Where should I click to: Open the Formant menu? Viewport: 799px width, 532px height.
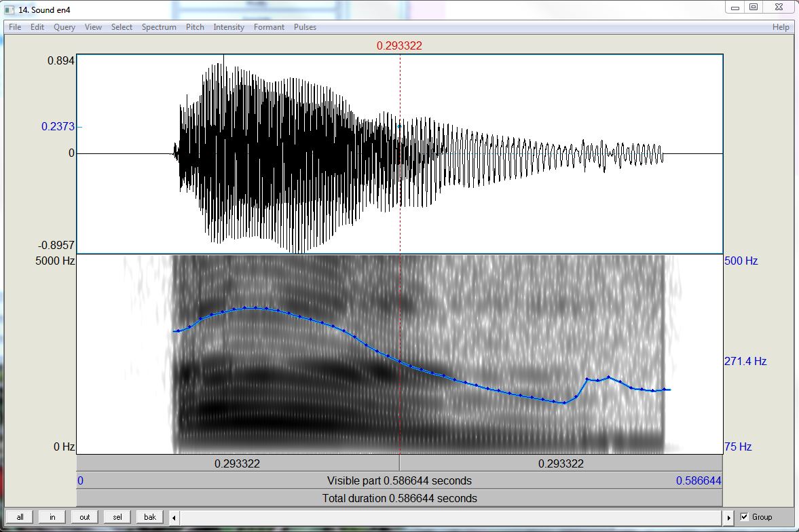pos(269,27)
